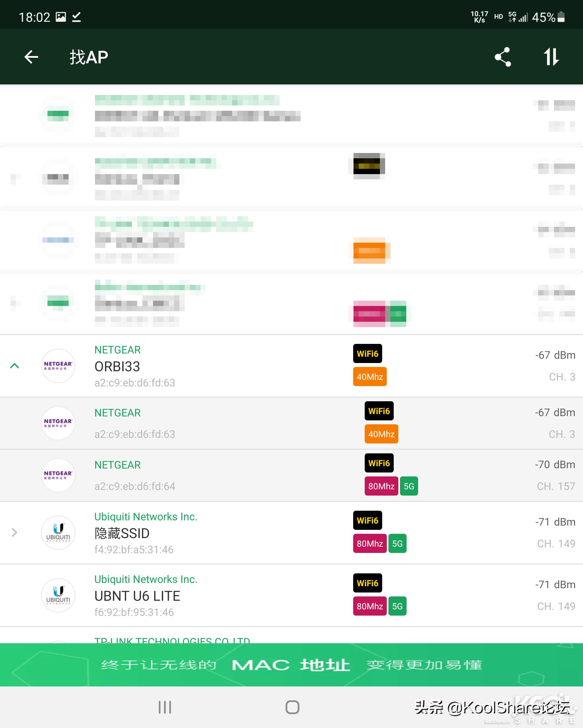This screenshot has height=728, width=583.
Task: Tap WiFi6 badge on ORBI33 row
Action: click(x=367, y=353)
